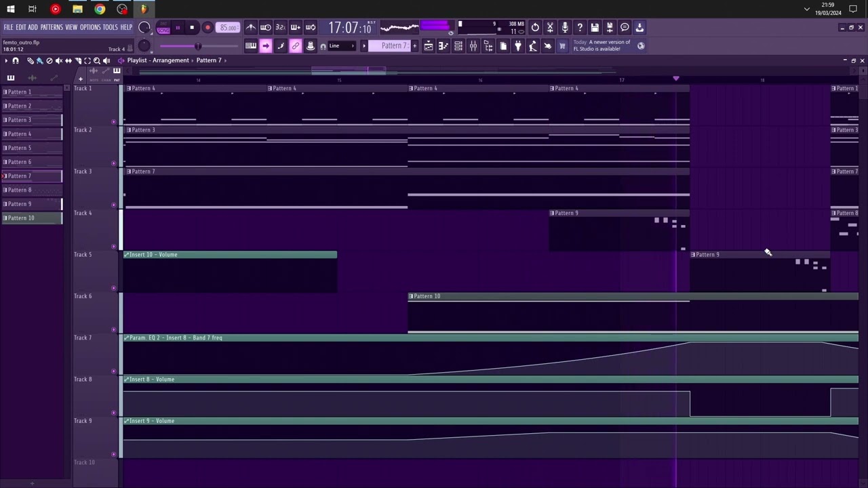
Task: Click the Pattern 9 clip on Track 5
Action: 759,273
